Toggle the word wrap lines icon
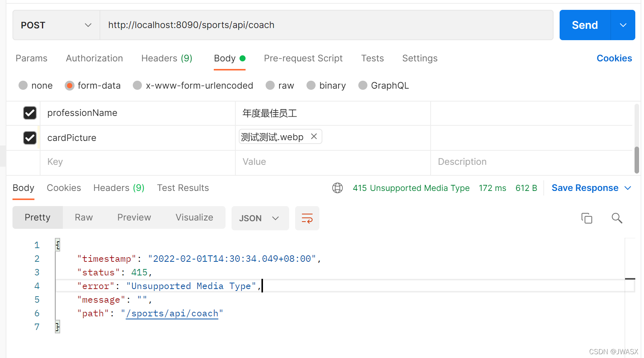Image resolution: width=644 pixels, height=358 pixels. pos(307,218)
